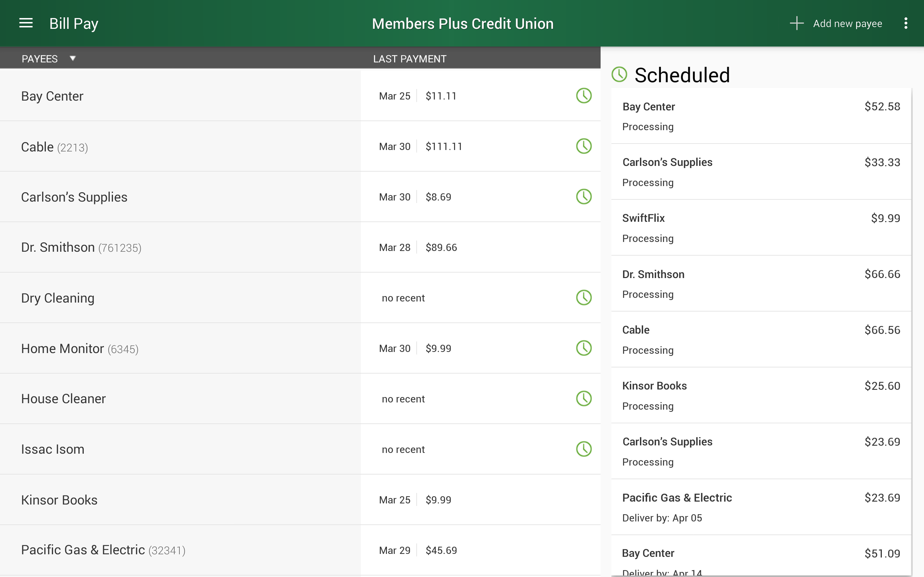Image resolution: width=924 pixels, height=577 pixels.
Task: Select the Bill Pay title in the toolbar
Action: coord(74,23)
